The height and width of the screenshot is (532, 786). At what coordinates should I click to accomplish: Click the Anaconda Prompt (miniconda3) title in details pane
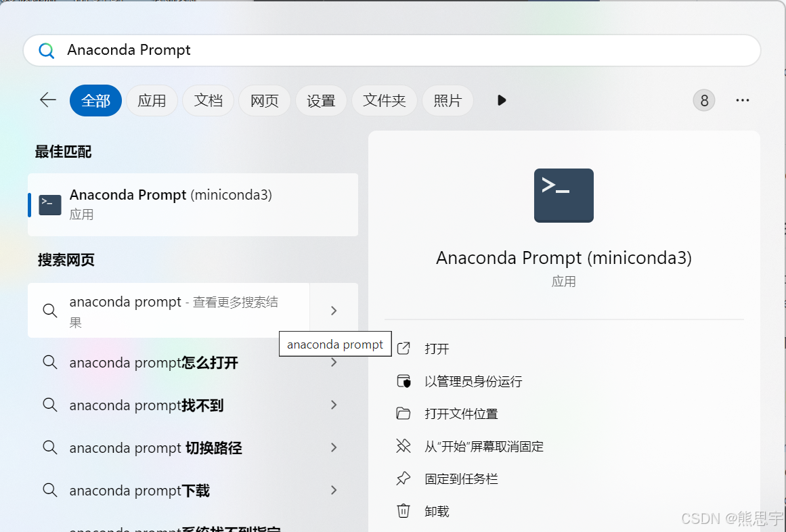pos(563,257)
